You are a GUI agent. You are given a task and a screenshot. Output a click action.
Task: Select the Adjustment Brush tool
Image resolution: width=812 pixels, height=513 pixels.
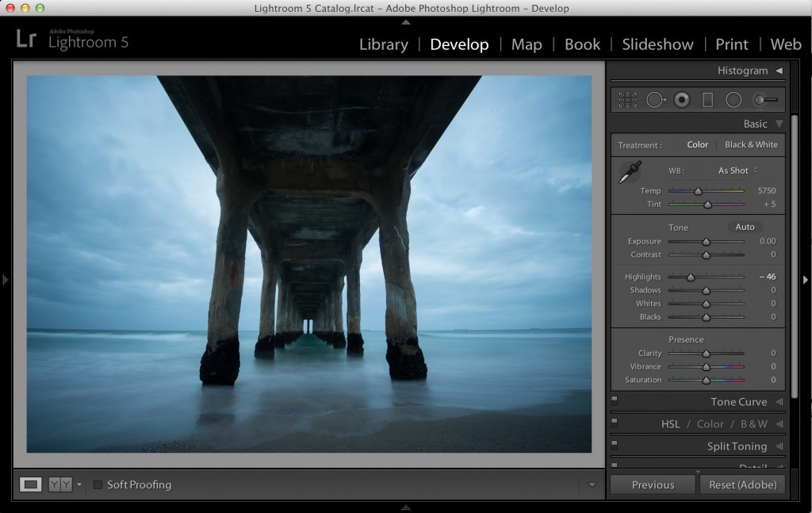pos(765,100)
